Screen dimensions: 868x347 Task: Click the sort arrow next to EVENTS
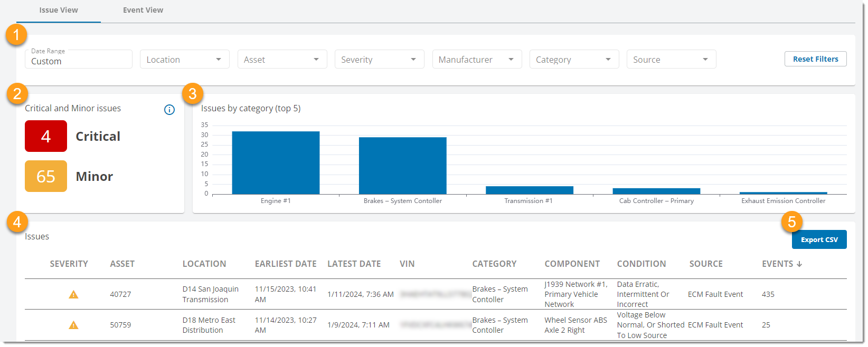pyautogui.click(x=799, y=264)
